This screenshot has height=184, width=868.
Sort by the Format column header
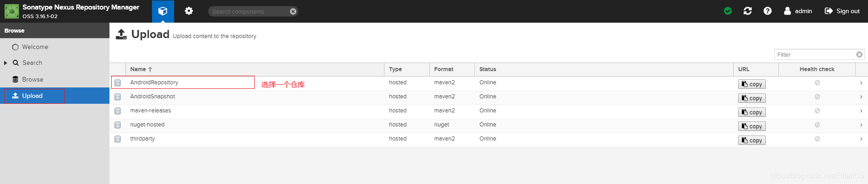click(452, 69)
